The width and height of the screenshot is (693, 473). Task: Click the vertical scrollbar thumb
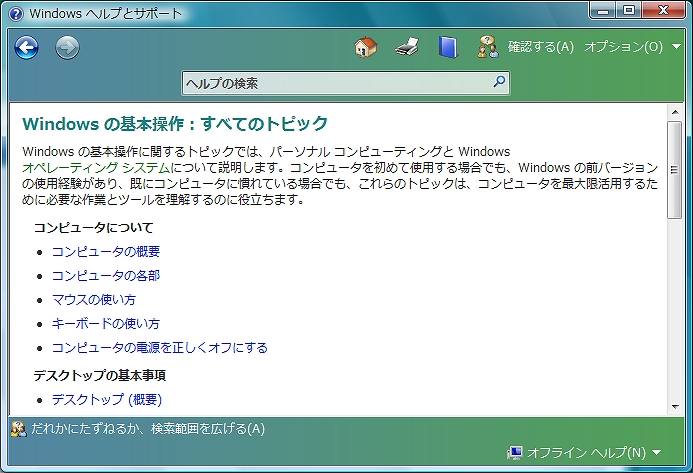click(x=674, y=170)
